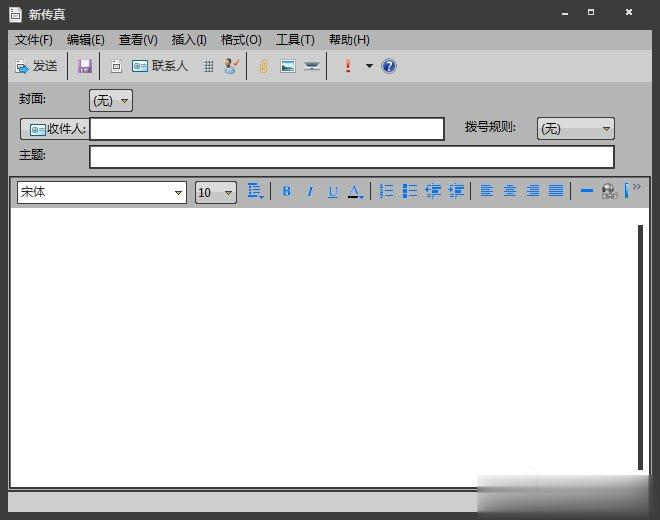
Task: Open the font color picker (A)
Action: (355, 192)
